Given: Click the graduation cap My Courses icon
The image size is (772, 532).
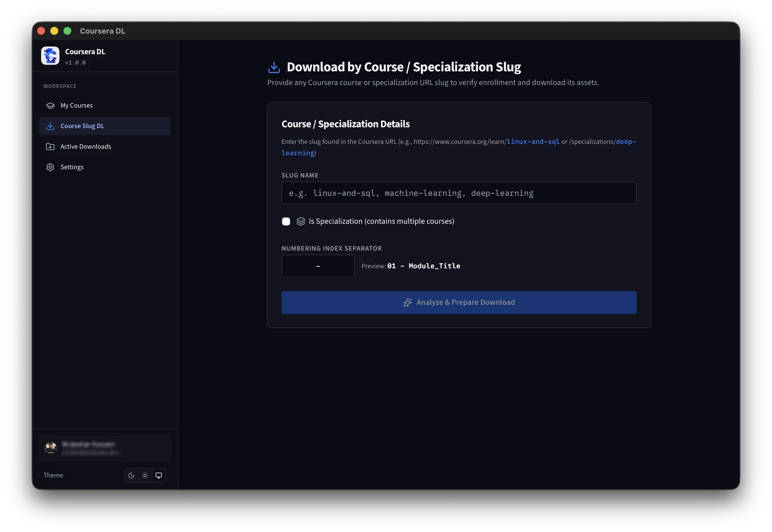Looking at the screenshot, I should tap(50, 105).
